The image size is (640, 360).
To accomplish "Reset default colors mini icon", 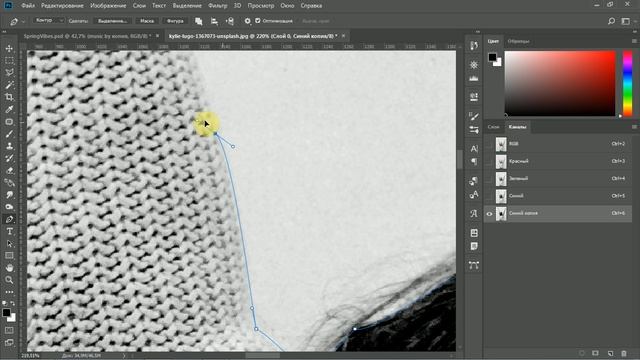I will point(5,303).
